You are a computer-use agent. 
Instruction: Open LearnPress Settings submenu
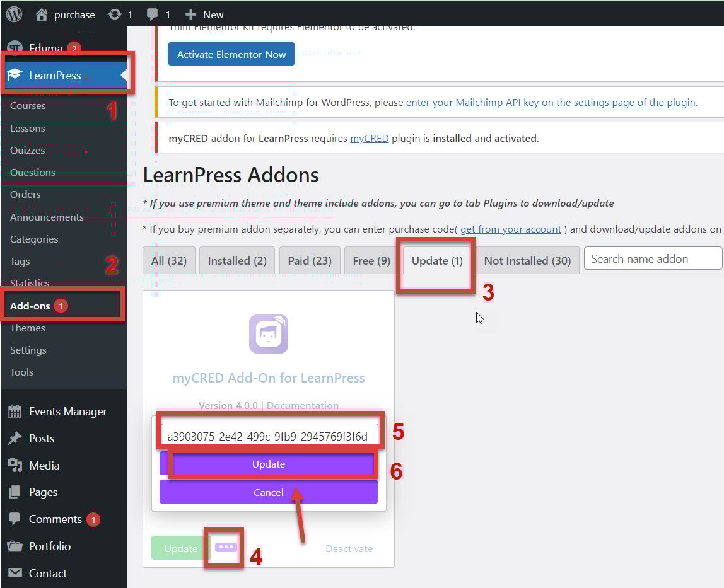pos(28,350)
